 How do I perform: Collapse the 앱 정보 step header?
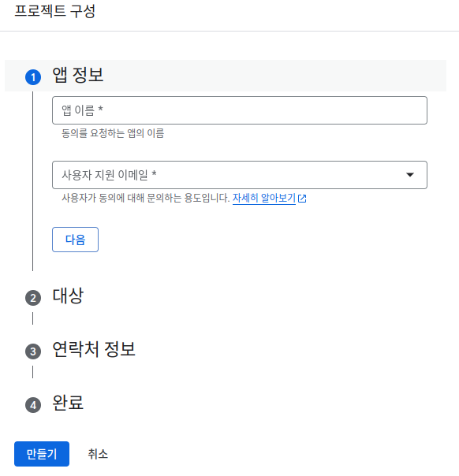pyautogui.click(x=226, y=76)
